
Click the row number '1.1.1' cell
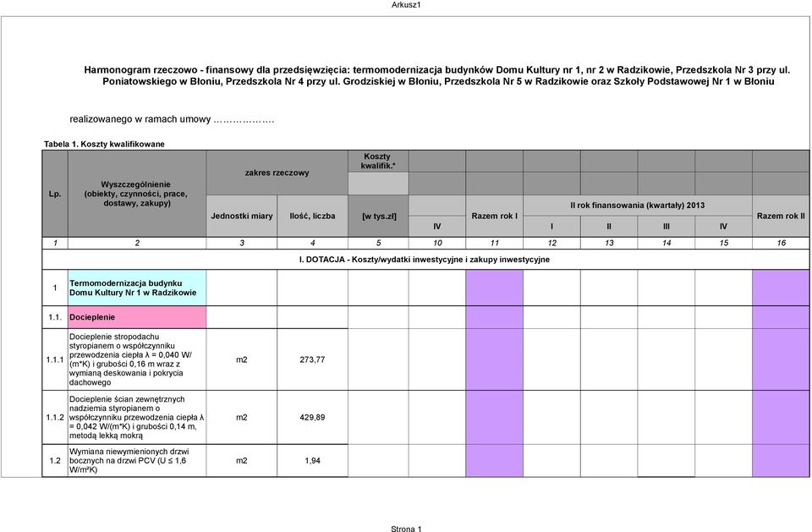point(55,359)
